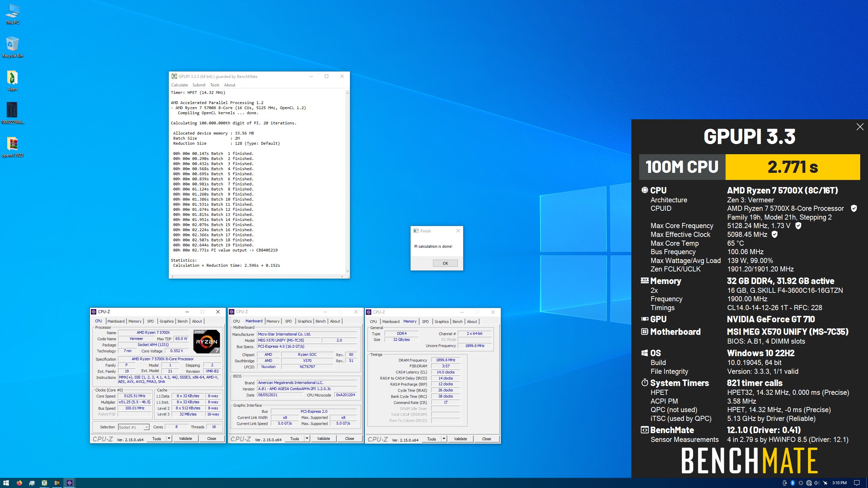The height and width of the screenshot is (488, 868).
Task: Click GPUPI vertical scrollbar down arrow
Action: coord(347,271)
